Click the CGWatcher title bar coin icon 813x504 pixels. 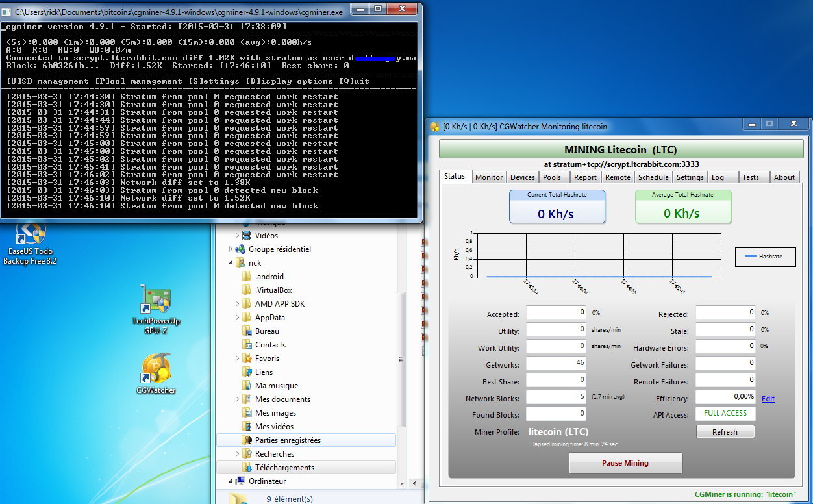point(434,127)
